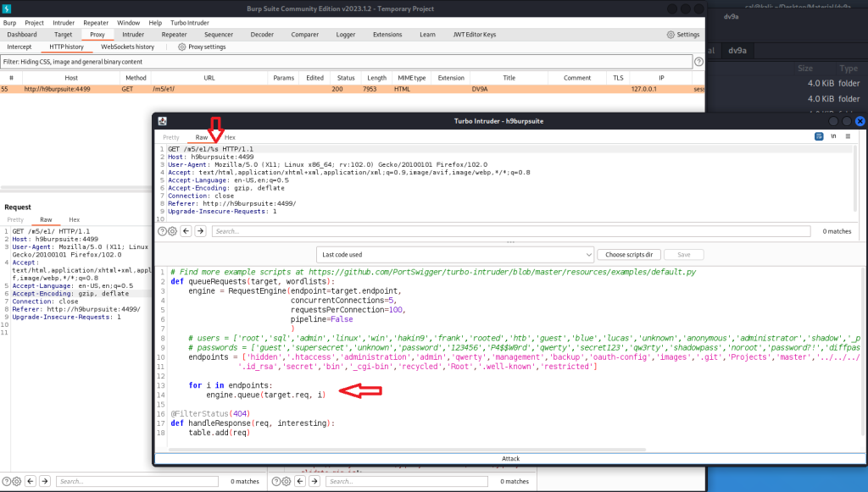Open the WebSockets history sub-tab
The height and width of the screenshot is (492, 868).
(x=127, y=47)
